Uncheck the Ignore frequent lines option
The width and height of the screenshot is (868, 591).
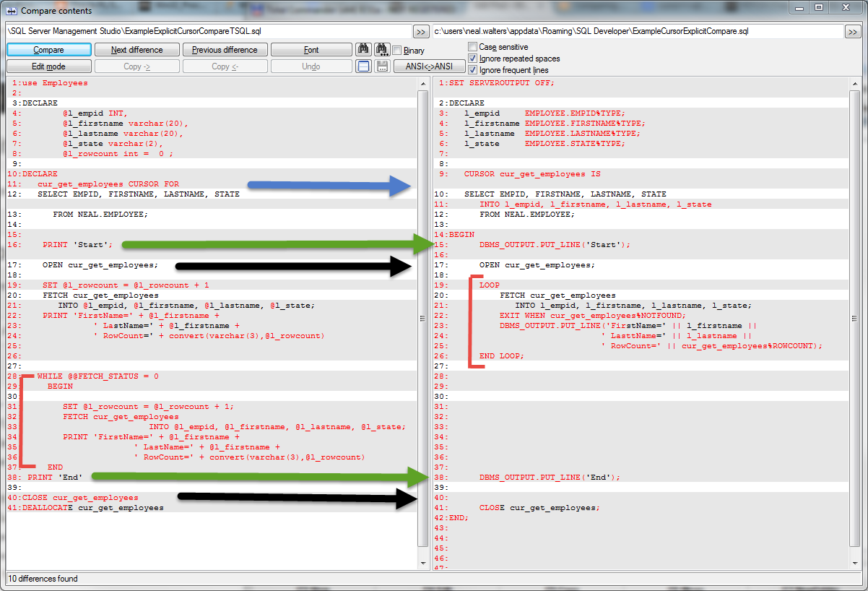[473, 70]
